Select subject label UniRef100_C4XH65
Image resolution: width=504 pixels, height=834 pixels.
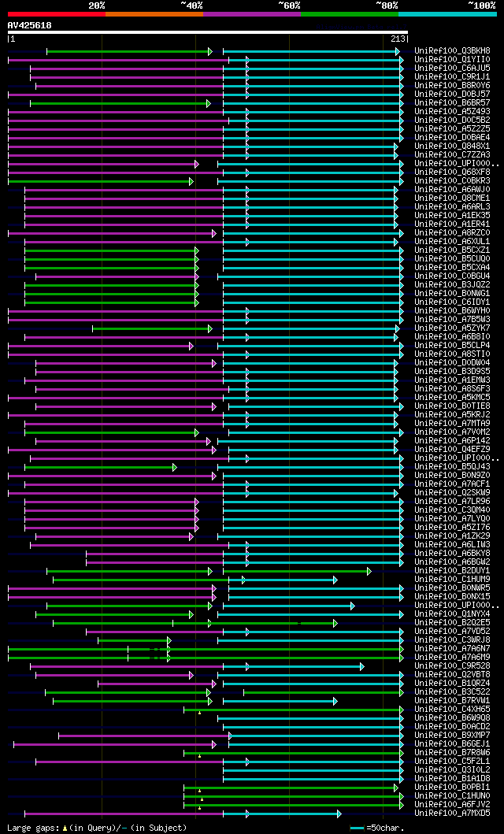453,710
